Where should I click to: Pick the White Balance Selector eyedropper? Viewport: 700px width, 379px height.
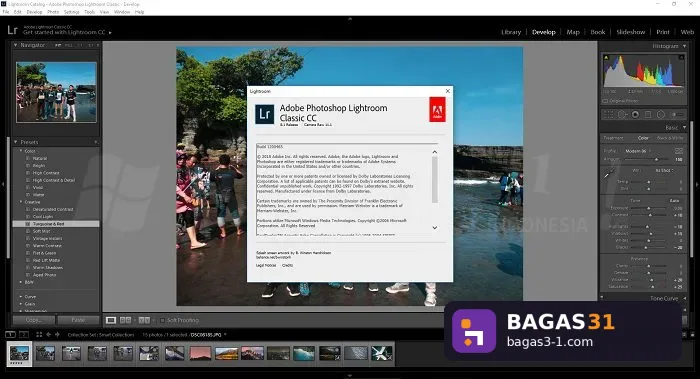[x=608, y=174]
